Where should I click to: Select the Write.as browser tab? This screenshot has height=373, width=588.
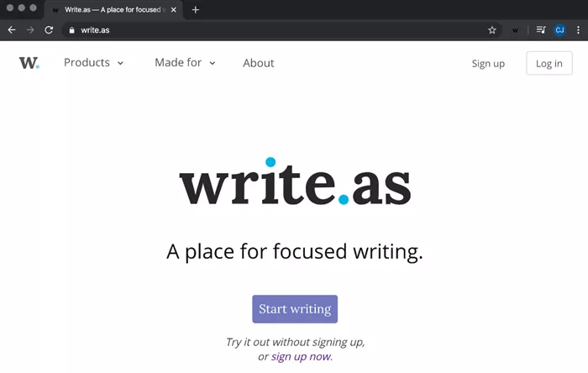[113, 10]
